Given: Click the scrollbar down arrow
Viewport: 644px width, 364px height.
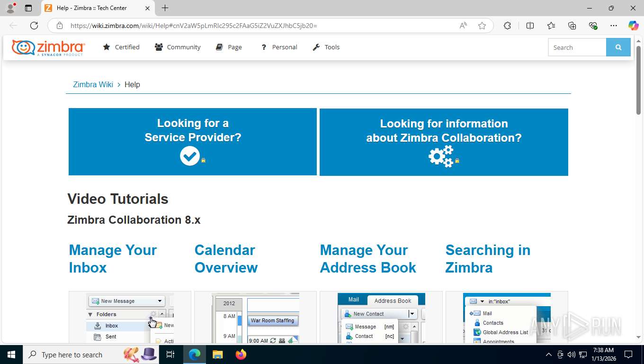Looking at the screenshot, I should [x=638, y=337].
